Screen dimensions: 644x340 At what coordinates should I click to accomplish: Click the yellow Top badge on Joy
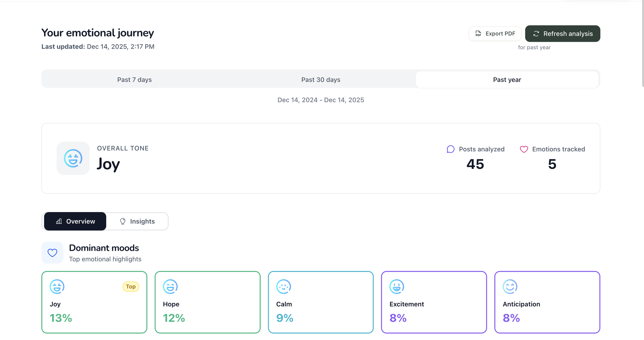coord(131,287)
